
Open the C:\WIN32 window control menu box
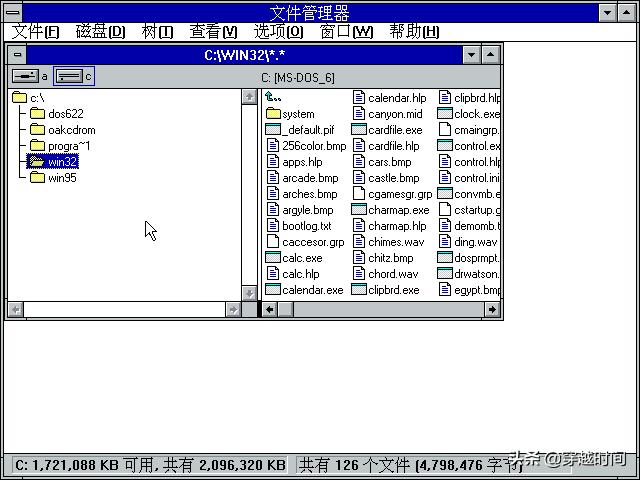coord(17,54)
